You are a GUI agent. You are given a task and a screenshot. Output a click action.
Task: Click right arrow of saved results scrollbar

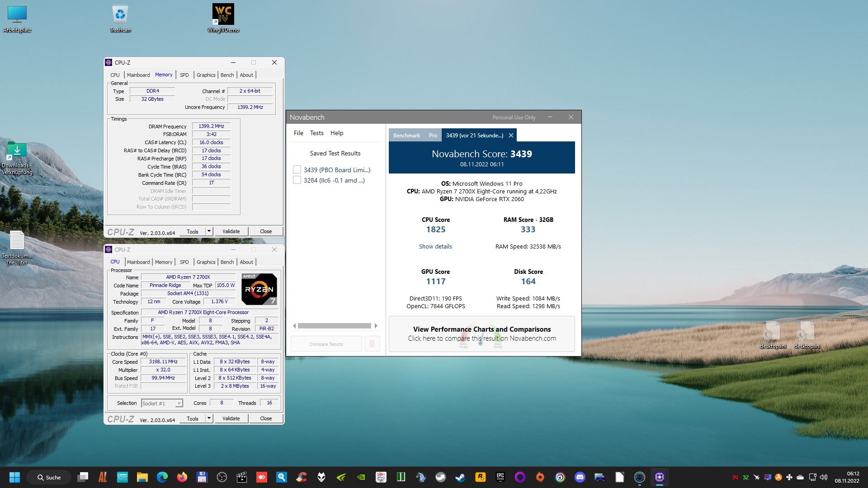(376, 326)
